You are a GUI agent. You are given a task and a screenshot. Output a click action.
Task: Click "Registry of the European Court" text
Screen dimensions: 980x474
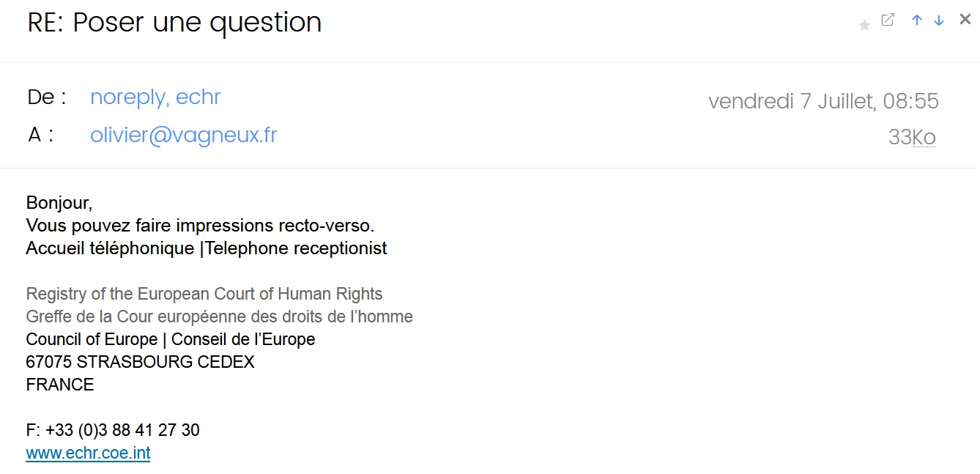[204, 294]
